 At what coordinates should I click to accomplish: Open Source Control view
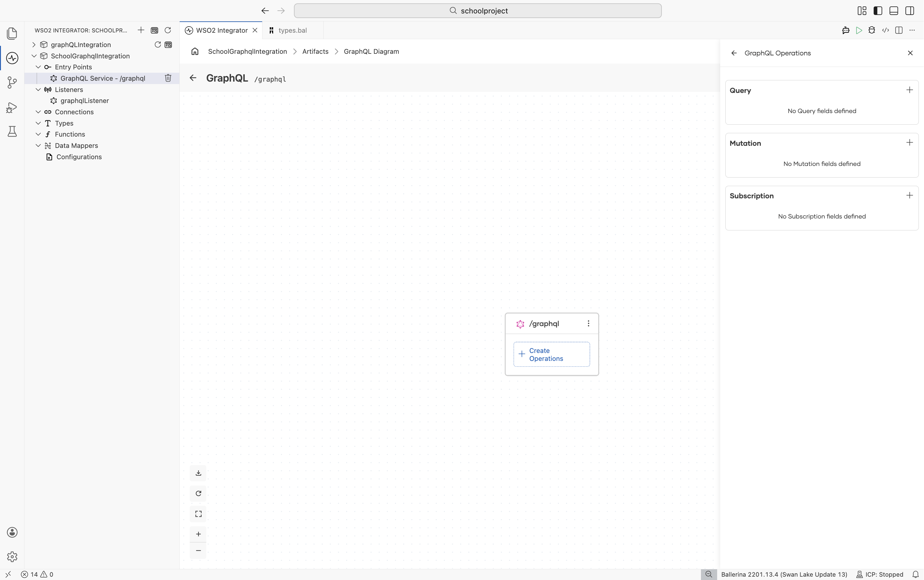(x=12, y=83)
